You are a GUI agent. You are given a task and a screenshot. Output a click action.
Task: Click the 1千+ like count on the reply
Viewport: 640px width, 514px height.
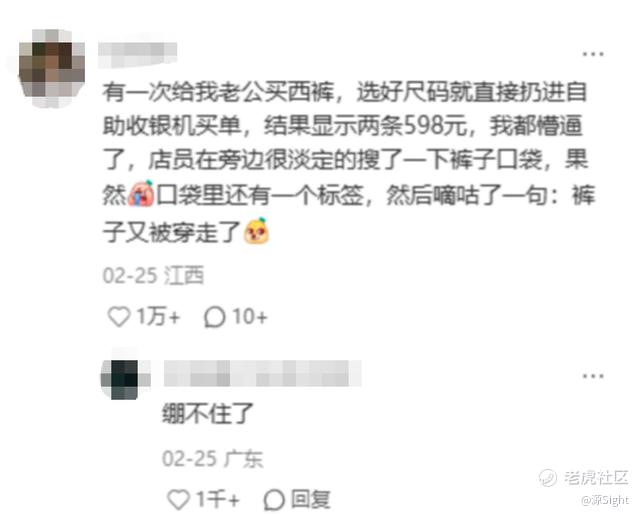coord(218,499)
